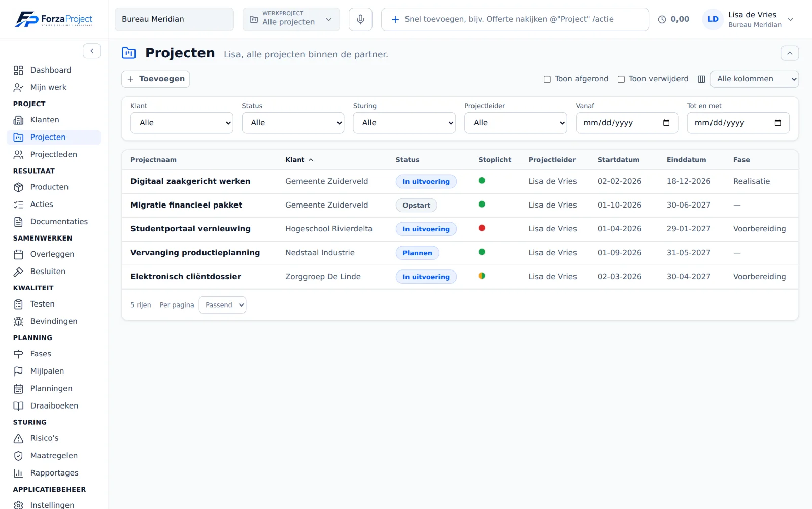Click red stoplicht of Studentportaal vernieuwing
Screen dimensions: 812x509
(482, 228)
